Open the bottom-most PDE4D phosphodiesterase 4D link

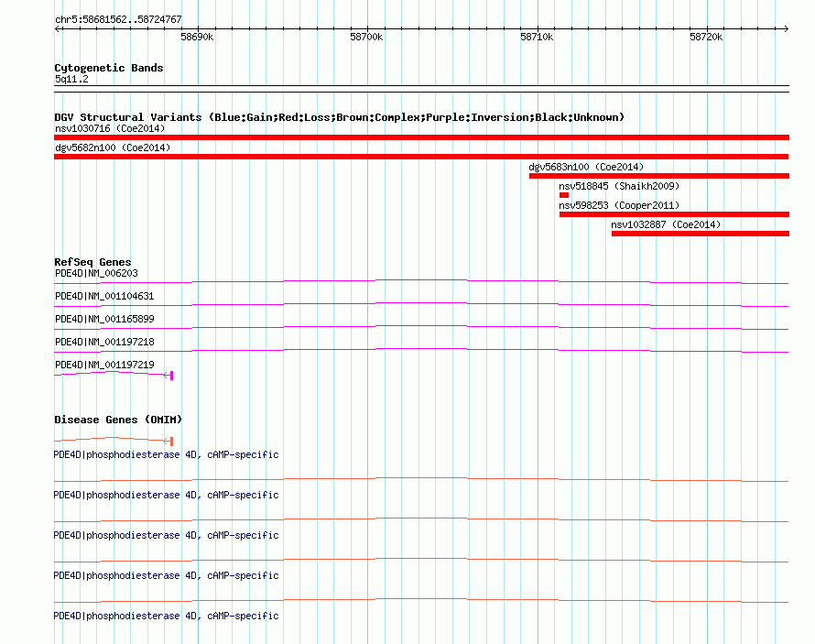(167, 616)
